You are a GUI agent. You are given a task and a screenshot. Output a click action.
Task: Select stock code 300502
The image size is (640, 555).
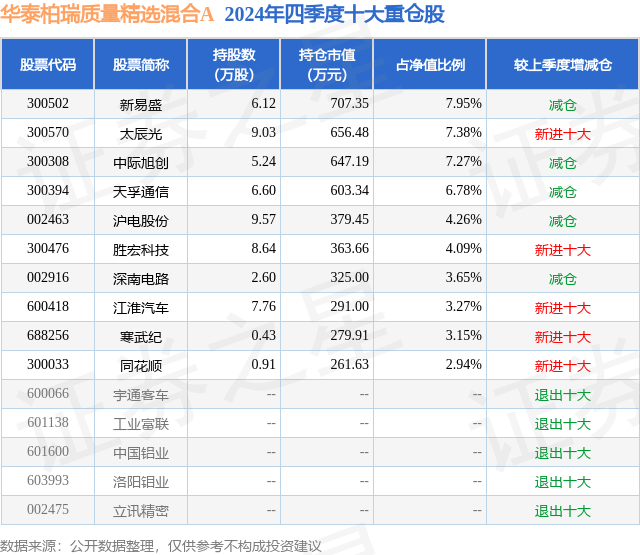(48, 104)
